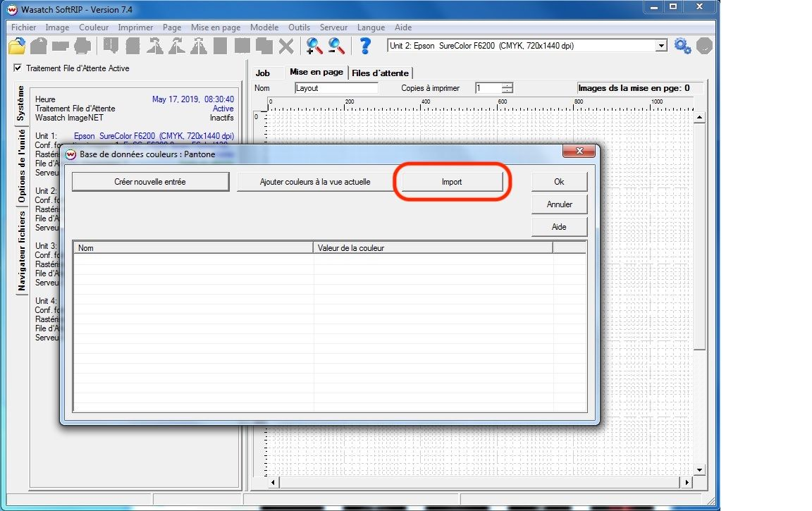This screenshot has width=812, height=511.
Task: Click the layout vertical scrollbar down arrow
Action: point(700,470)
